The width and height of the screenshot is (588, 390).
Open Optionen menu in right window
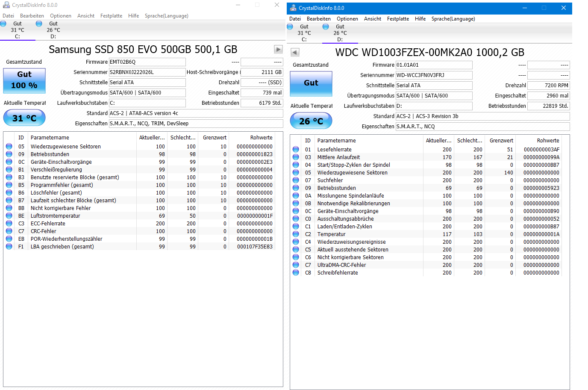coord(347,19)
